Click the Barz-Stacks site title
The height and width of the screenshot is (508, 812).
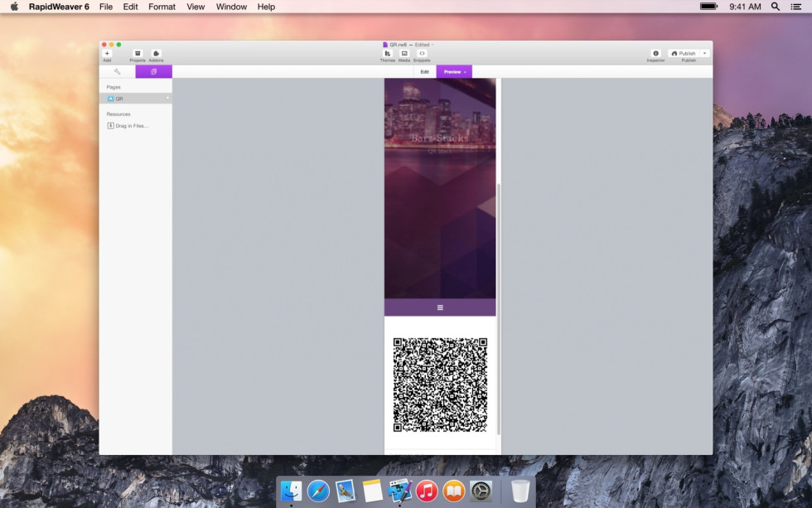click(440, 138)
